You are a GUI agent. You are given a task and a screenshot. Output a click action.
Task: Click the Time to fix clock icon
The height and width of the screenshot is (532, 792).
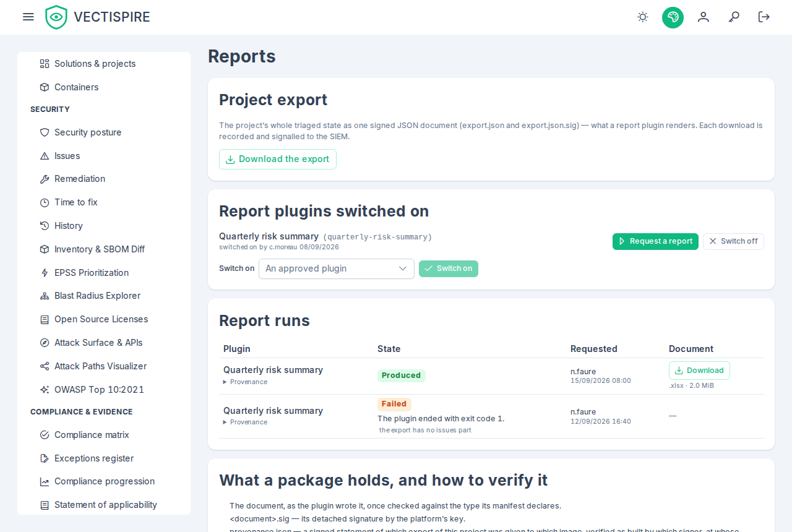(45, 202)
